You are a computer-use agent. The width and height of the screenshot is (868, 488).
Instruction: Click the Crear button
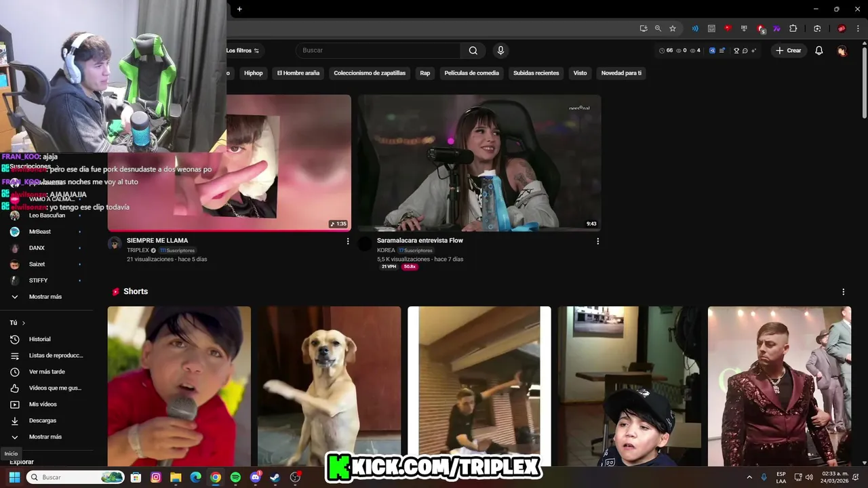coord(789,50)
